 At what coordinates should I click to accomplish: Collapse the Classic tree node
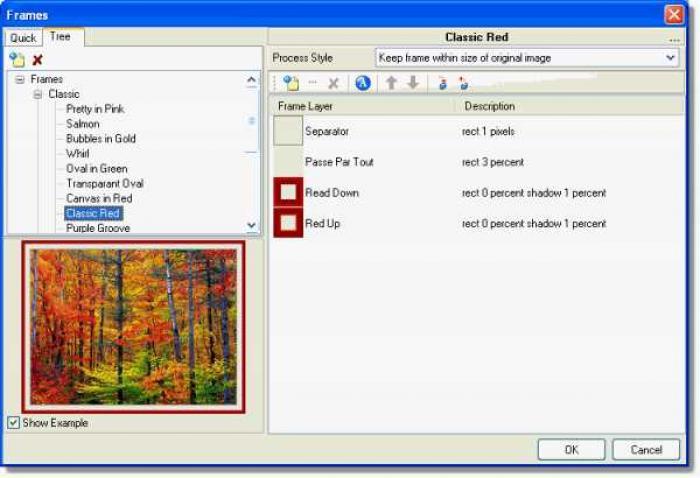[x=38, y=95]
